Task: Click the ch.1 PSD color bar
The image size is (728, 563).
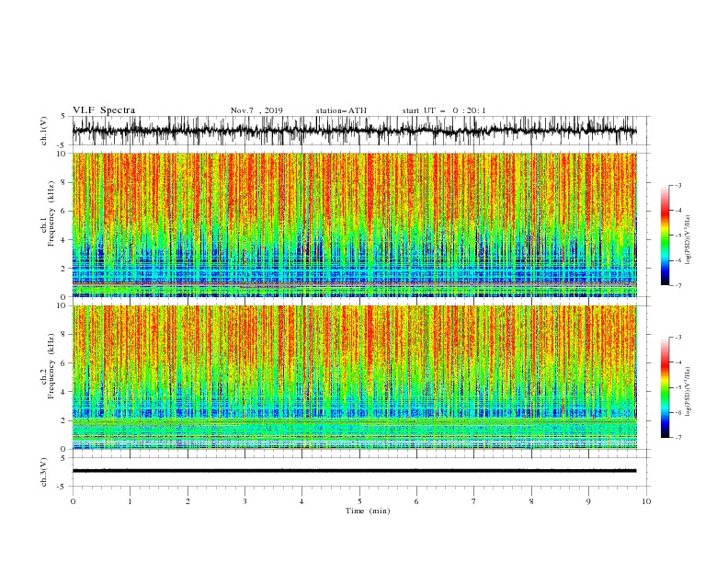Action: 665,236
